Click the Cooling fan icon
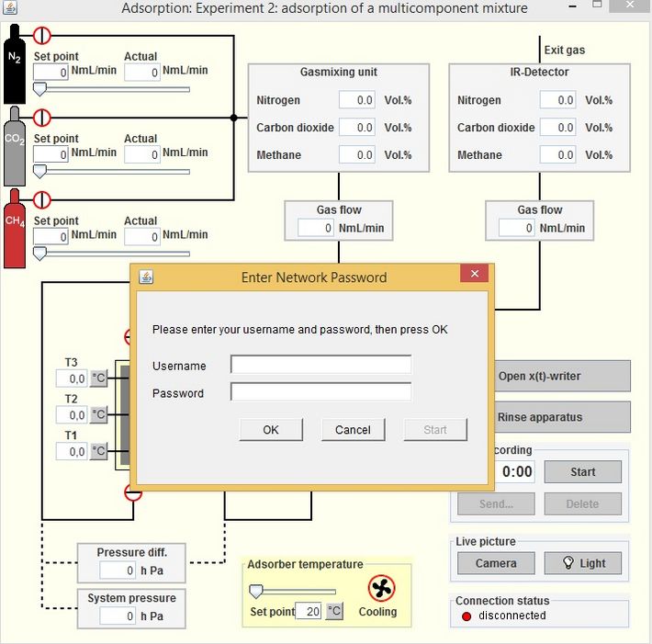The width and height of the screenshot is (652, 644). tap(380, 588)
